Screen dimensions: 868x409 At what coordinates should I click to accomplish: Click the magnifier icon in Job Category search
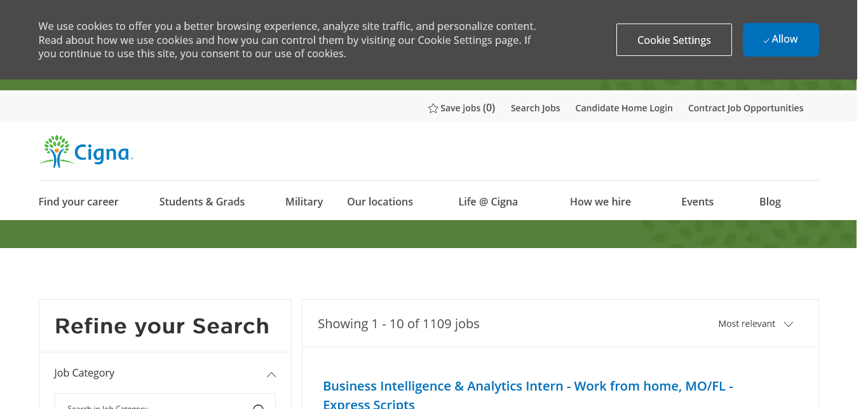pyautogui.click(x=259, y=407)
